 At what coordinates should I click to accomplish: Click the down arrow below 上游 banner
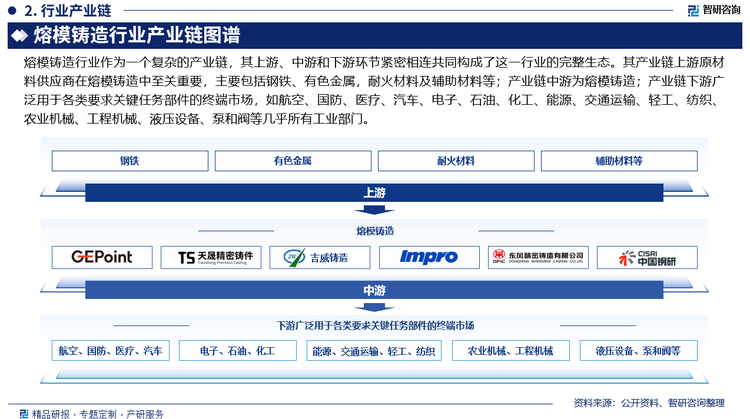pyautogui.click(x=374, y=210)
